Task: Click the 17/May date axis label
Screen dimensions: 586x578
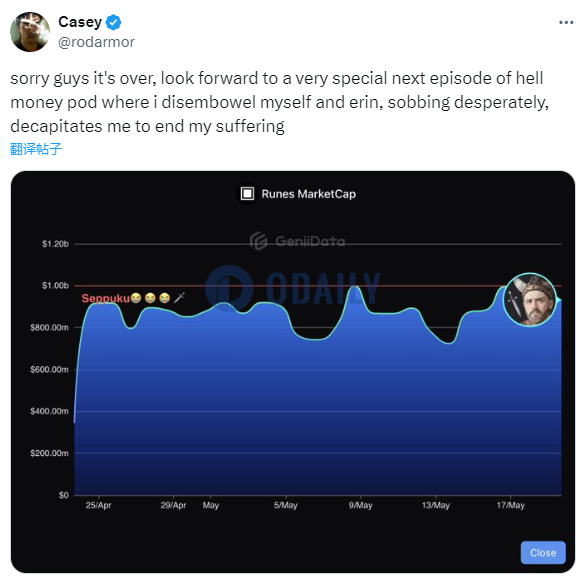Action: point(511,506)
